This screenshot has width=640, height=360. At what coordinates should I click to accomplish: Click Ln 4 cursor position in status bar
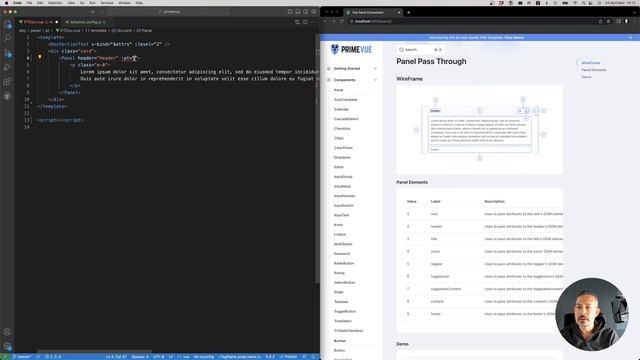pyautogui.click(x=116, y=357)
